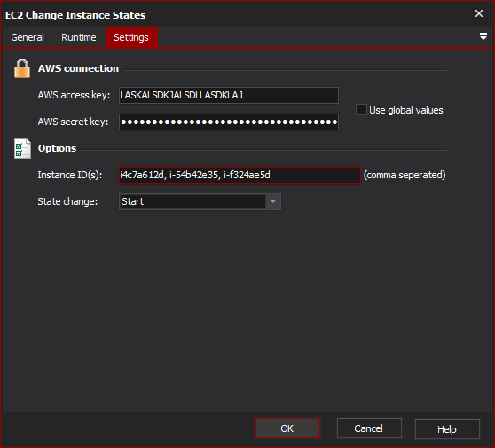Screen dimensions: 495x448
Task: Open the tab list menu icon at top right
Action: click(x=483, y=36)
